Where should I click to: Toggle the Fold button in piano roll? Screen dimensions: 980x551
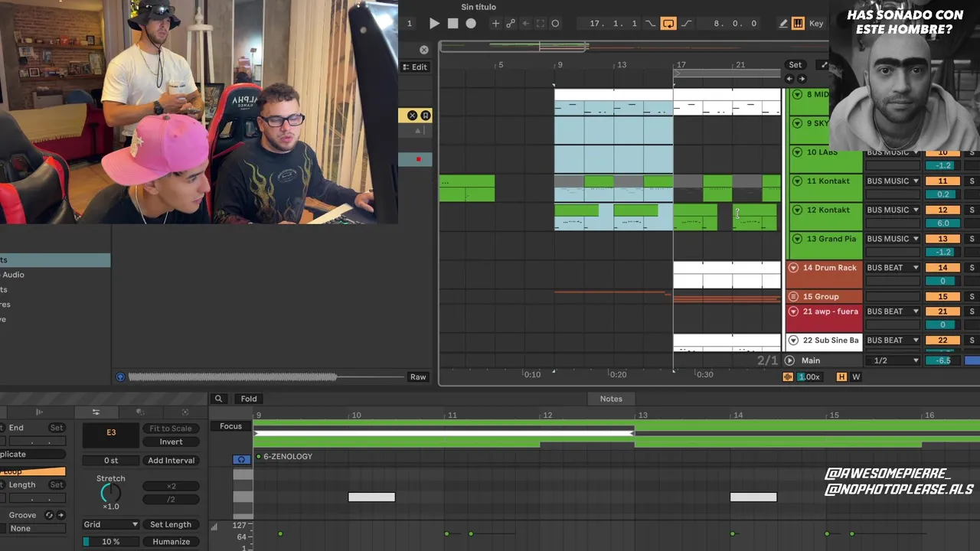click(x=249, y=399)
